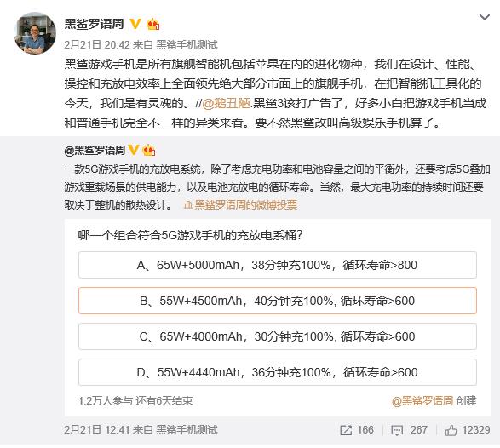Like the post with thumbs-up 12329
This screenshot has width=500, height=448.
[x=451, y=430]
